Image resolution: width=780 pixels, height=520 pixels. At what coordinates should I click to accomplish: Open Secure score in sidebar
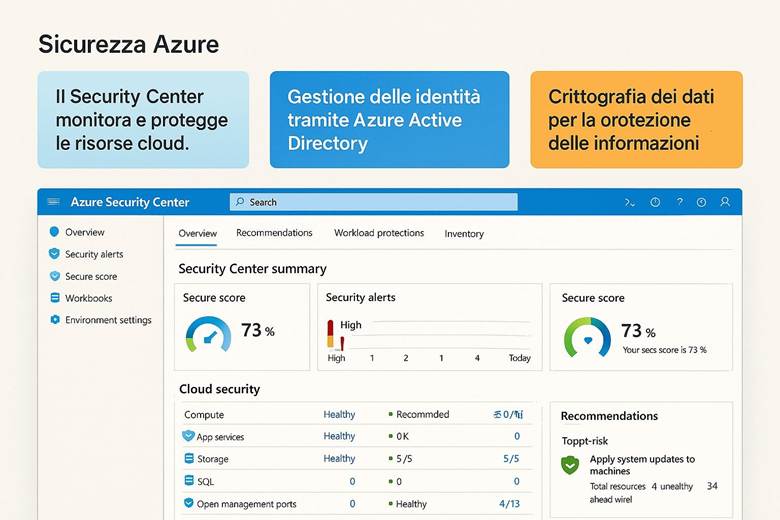click(91, 276)
